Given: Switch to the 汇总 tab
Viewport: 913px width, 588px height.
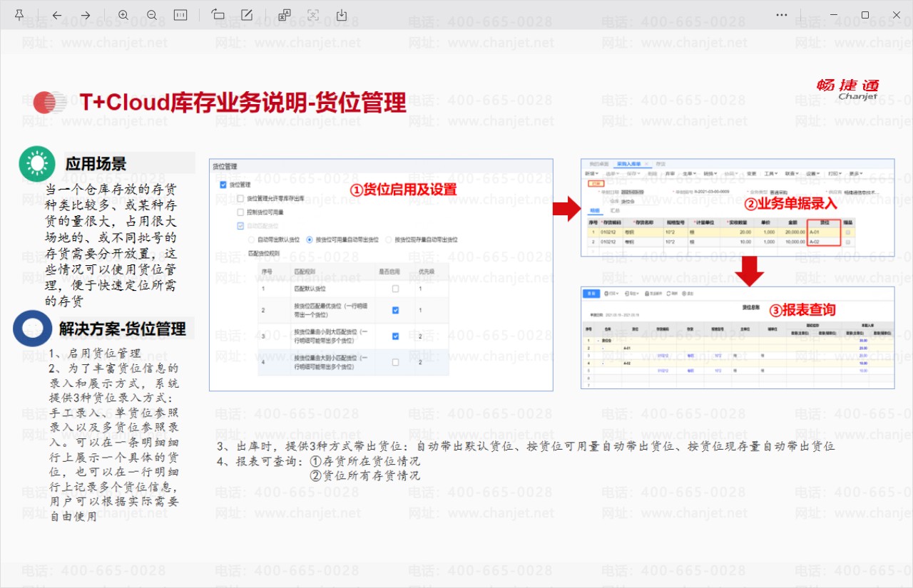Looking at the screenshot, I should pos(615,211).
